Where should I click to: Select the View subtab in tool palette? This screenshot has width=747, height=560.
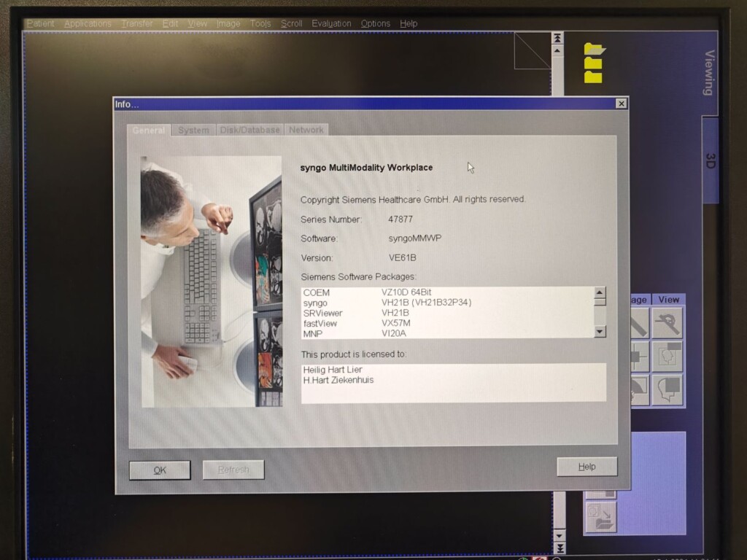coord(668,299)
